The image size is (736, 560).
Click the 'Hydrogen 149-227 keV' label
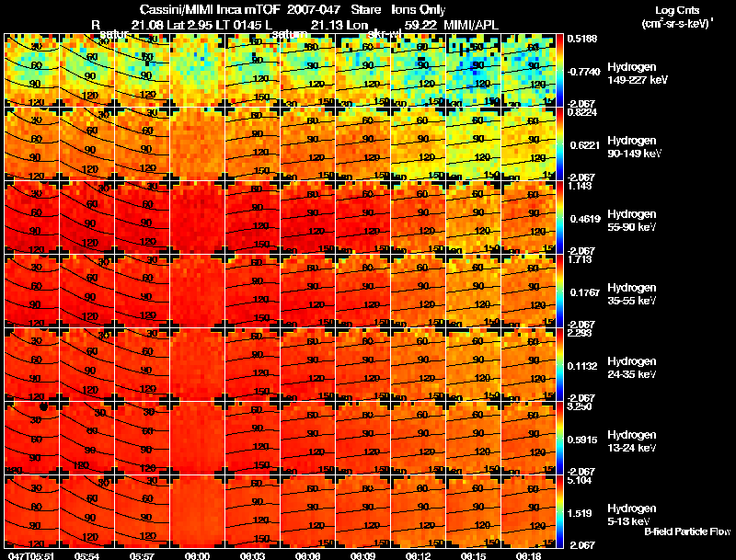[x=638, y=74]
